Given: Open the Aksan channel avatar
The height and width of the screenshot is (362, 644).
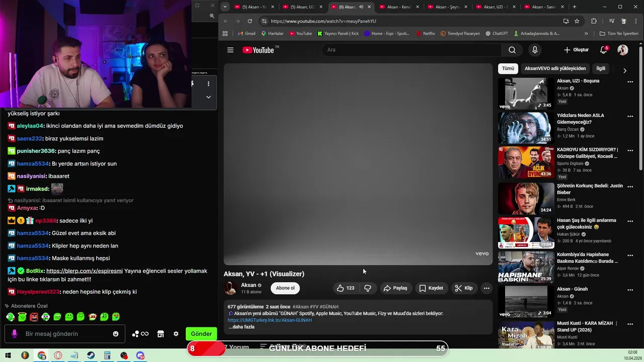Looking at the screenshot, I should [x=230, y=288].
